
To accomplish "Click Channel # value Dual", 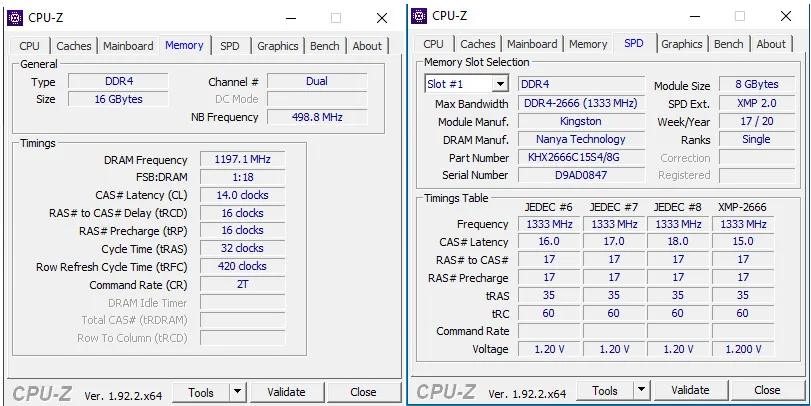I will click(x=317, y=81).
